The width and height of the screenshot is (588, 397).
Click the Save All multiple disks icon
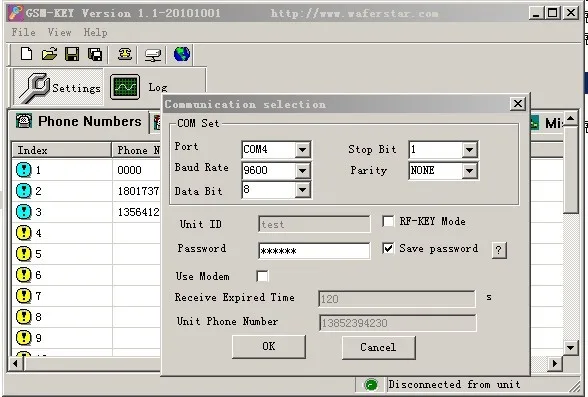[x=95, y=54]
